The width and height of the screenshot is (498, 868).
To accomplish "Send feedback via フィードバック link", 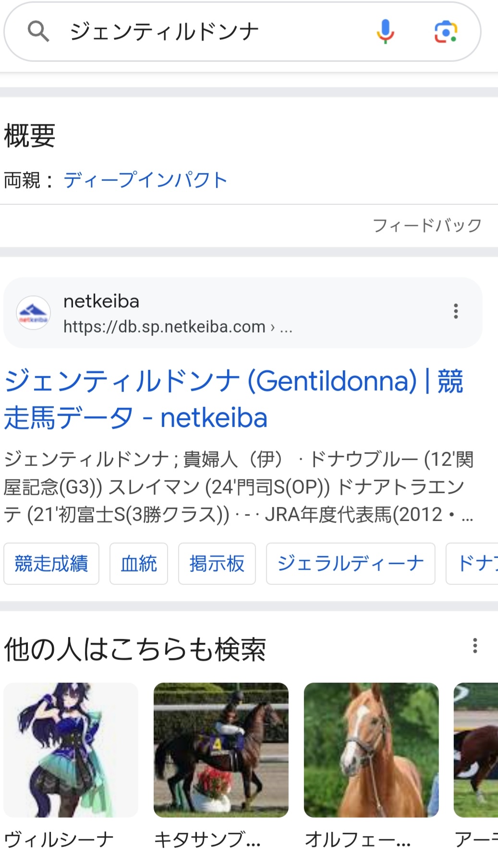I will click(x=426, y=226).
